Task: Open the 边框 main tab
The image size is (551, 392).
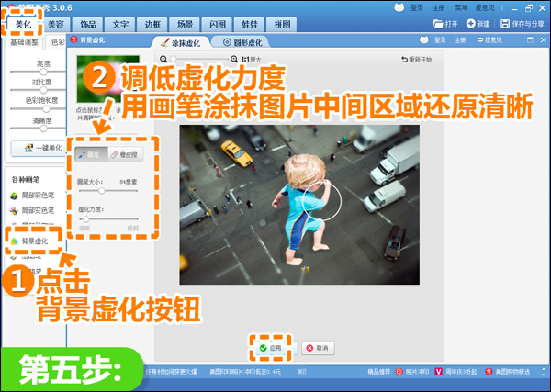Action: (x=152, y=25)
